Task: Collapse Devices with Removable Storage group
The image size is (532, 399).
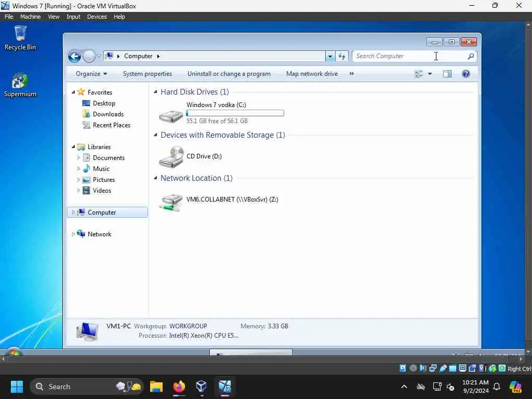Action: tap(155, 135)
